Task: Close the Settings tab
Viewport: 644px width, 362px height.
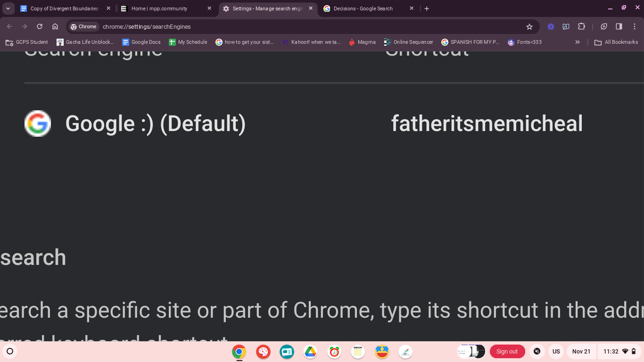Action: coord(311,8)
